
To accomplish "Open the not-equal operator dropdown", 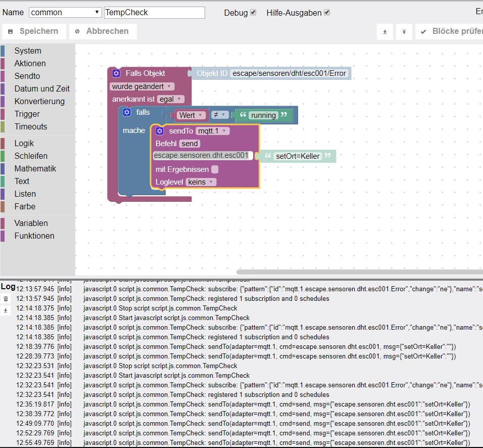I will pyautogui.click(x=220, y=115).
